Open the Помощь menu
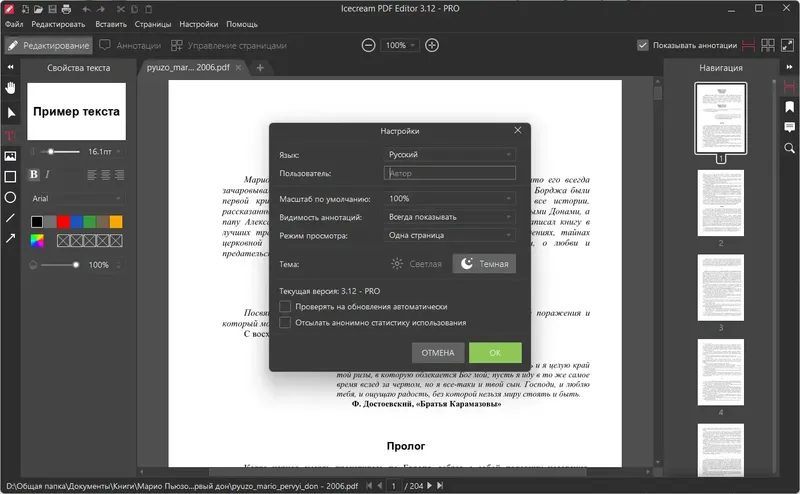This screenshot has height=494, width=800. point(242,24)
